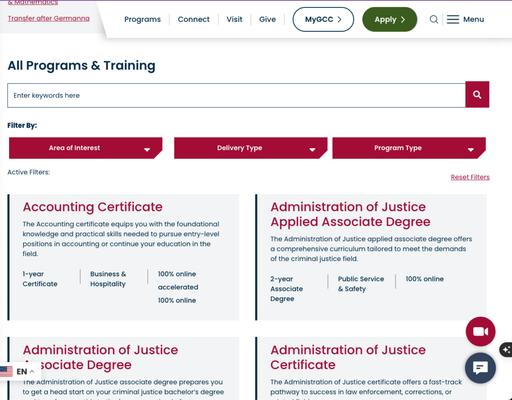The width and height of the screenshot is (512, 400).
Task: Click the Reset Filters link
Action: [470, 177]
